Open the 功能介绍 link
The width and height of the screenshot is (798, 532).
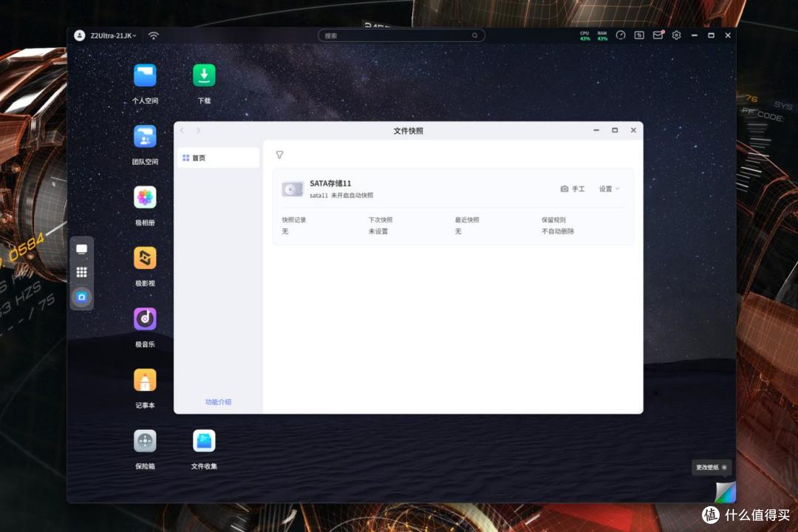pos(218,402)
